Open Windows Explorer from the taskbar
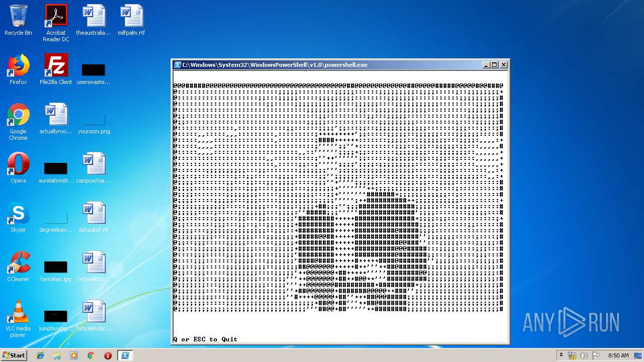644x362 pixels. pyautogui.click(x=57, y=355)
